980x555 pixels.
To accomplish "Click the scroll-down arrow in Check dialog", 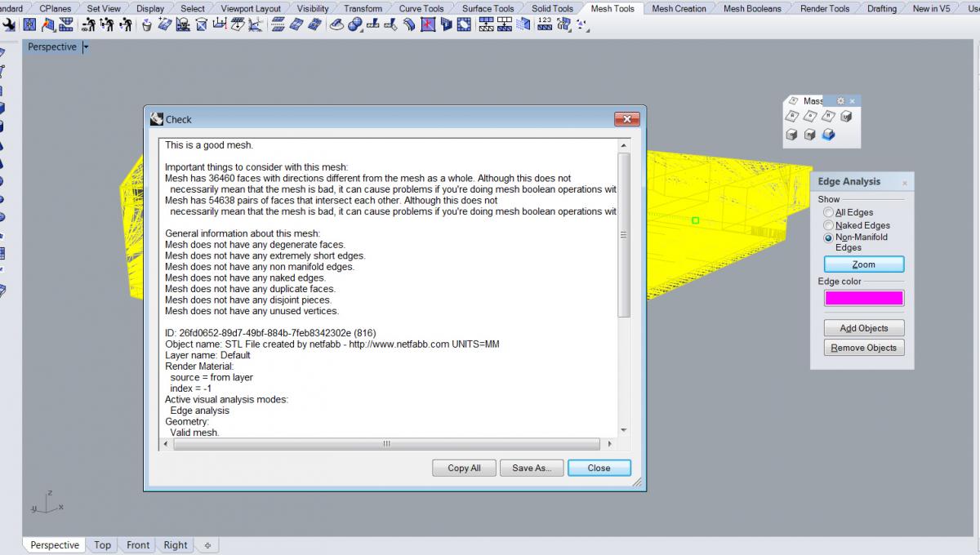I will pyautogui.click(x=624, y=430).
